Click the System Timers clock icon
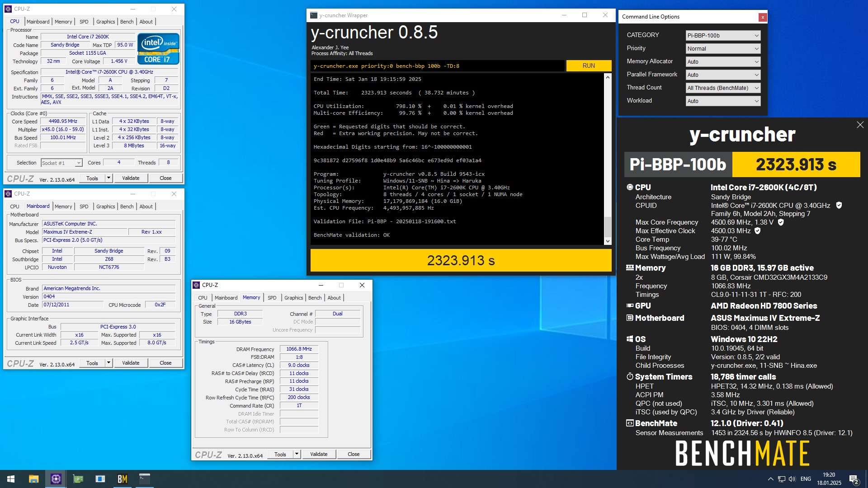This screenshot has width=868, height=488. tap(630, 376)
